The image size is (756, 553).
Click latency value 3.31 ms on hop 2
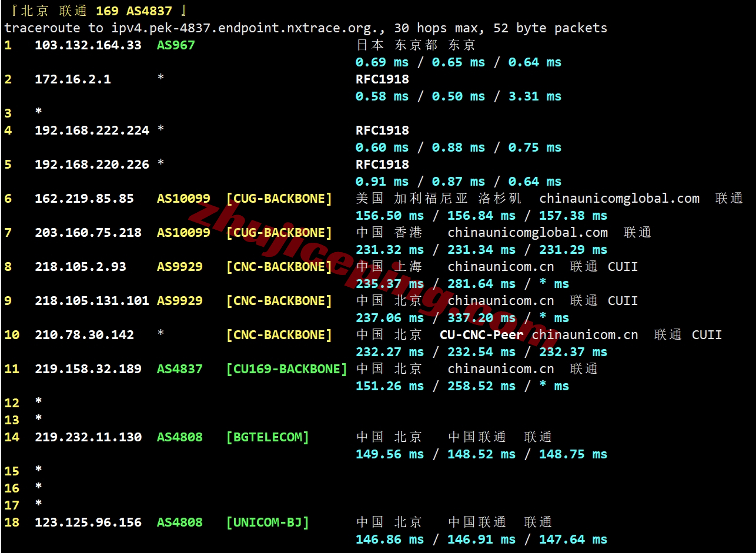pos(535,96)
